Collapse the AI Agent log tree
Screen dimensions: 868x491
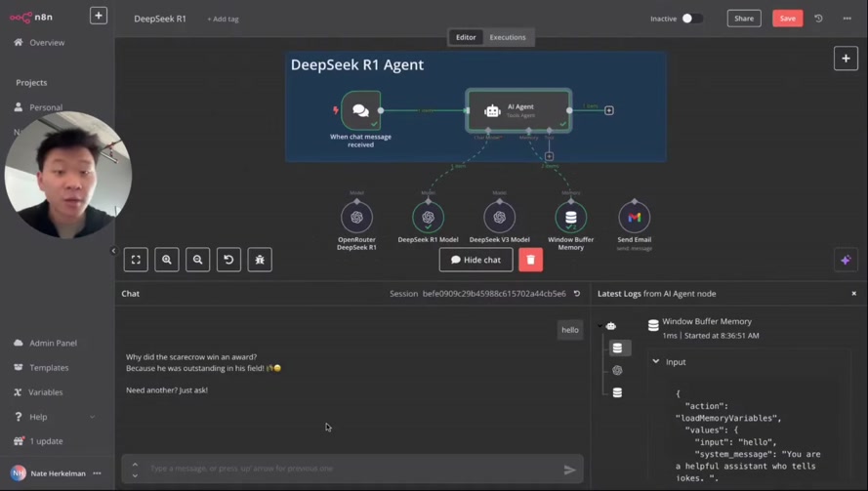click(600, 326)
